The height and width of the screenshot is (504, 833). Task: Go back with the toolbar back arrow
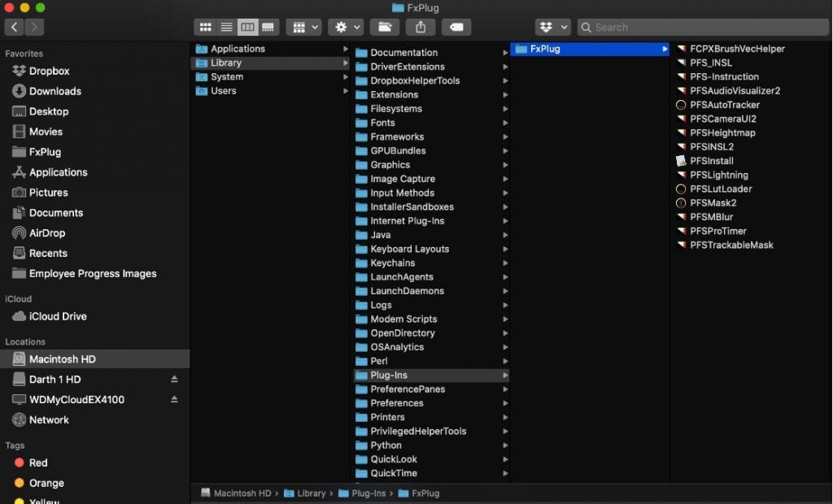(15, 27)
